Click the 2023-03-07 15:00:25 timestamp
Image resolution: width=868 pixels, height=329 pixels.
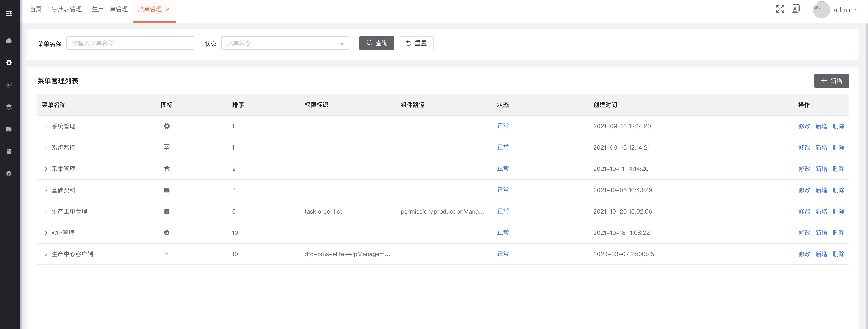(623, 254)
